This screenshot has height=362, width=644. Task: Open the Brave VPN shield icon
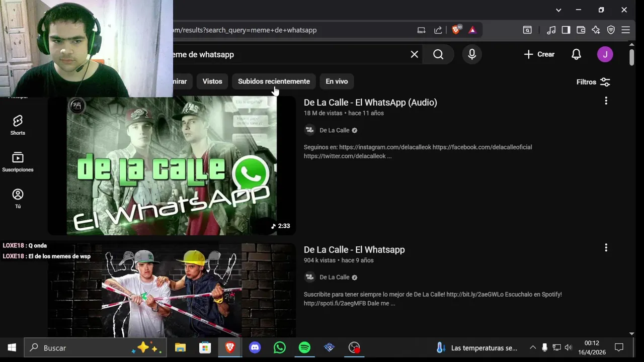coord(611,30)
